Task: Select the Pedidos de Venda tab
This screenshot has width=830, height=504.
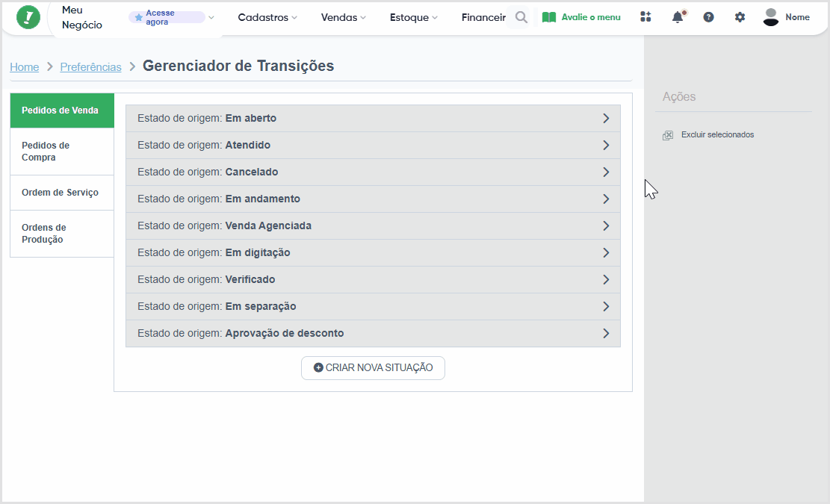Action: [x=62, y=111]
